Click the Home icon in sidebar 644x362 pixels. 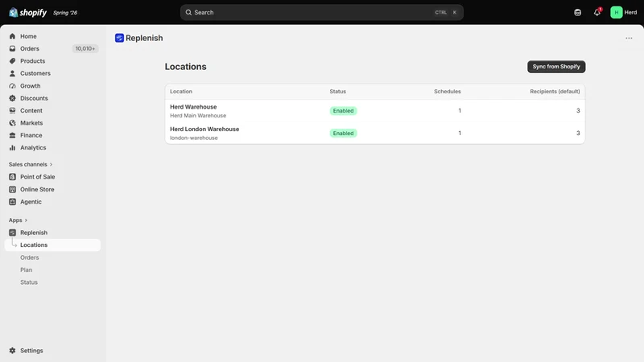12,36
